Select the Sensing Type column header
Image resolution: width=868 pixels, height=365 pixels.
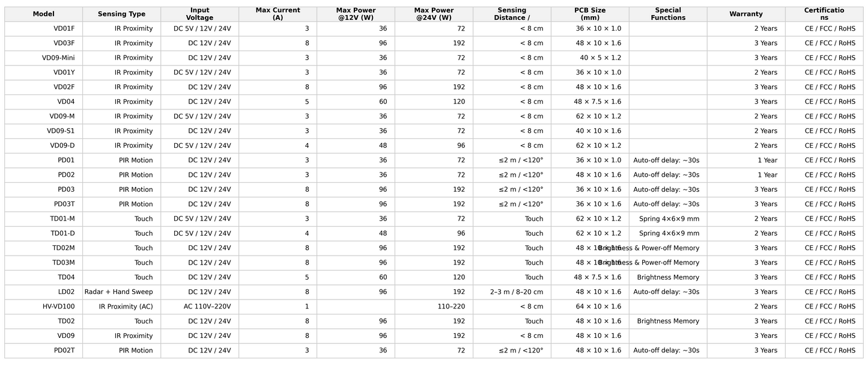121,14
